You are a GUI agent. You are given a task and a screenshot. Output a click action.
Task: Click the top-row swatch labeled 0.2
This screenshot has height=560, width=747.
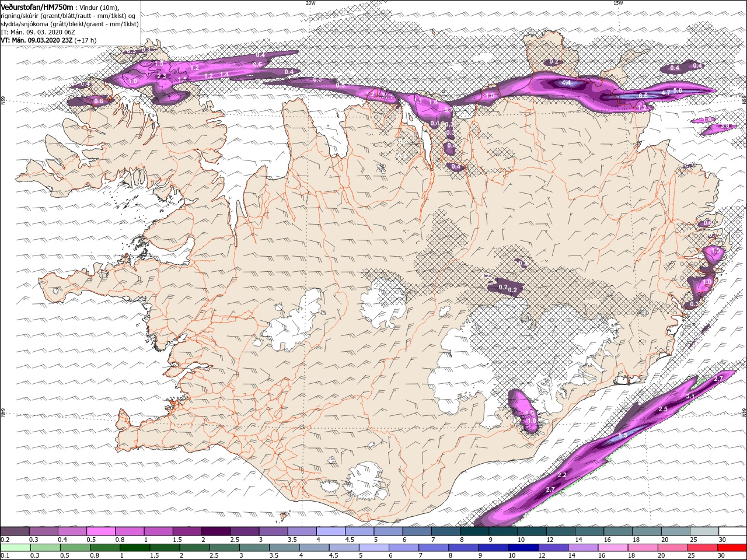tap(15, 531)
